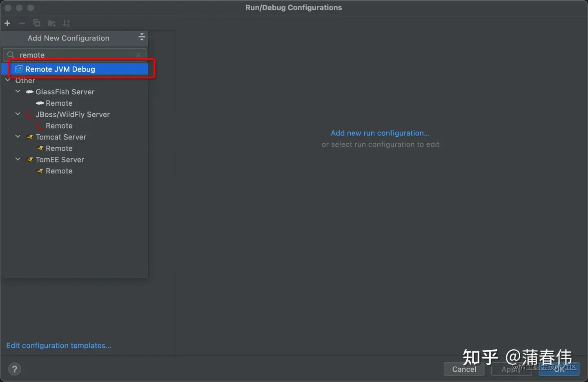Select the JBoss/WildFly Server entry
588x382 pixels.
pos(73,114)
